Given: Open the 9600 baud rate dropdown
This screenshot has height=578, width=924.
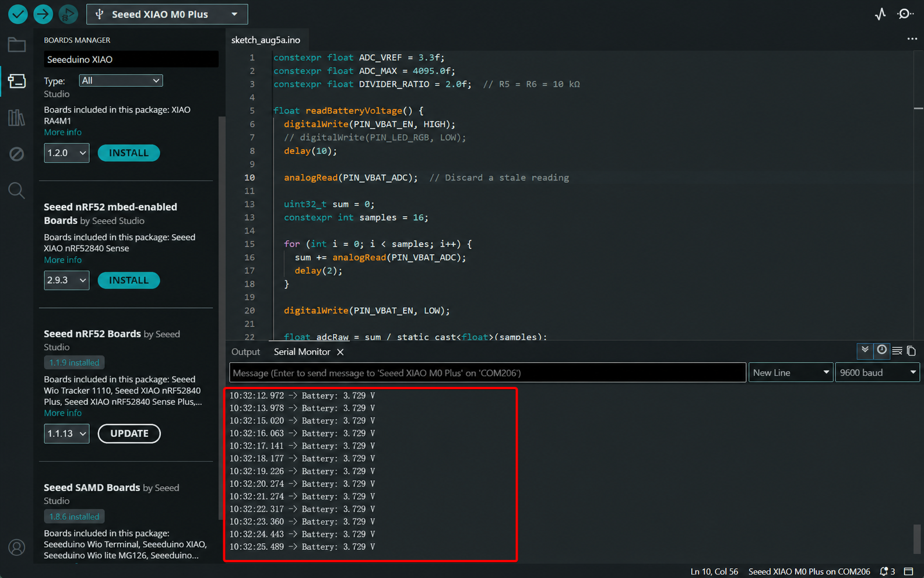Looking at the screenshot, I should [x=877, y=372].
